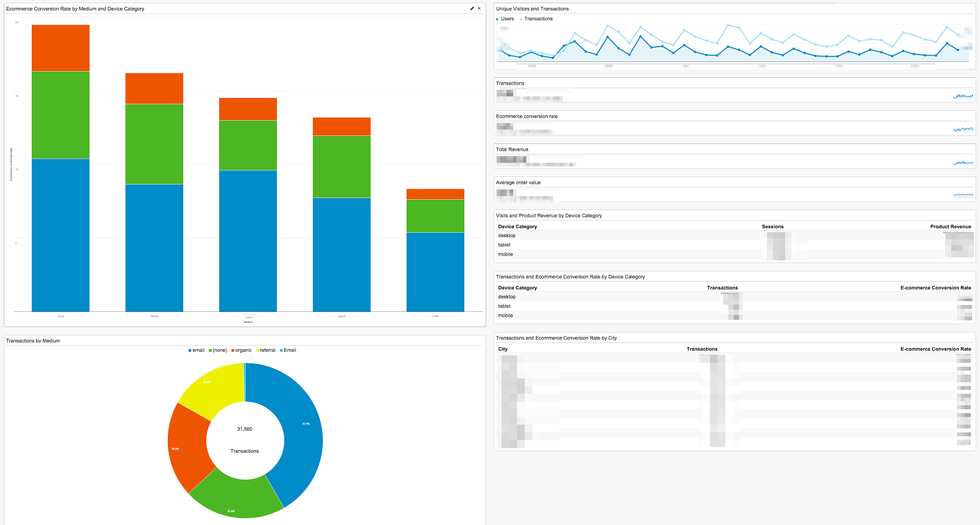Click the Total Revenue sparkline graph
This screenshot has height=525, width=980.
tap(963, 162)
